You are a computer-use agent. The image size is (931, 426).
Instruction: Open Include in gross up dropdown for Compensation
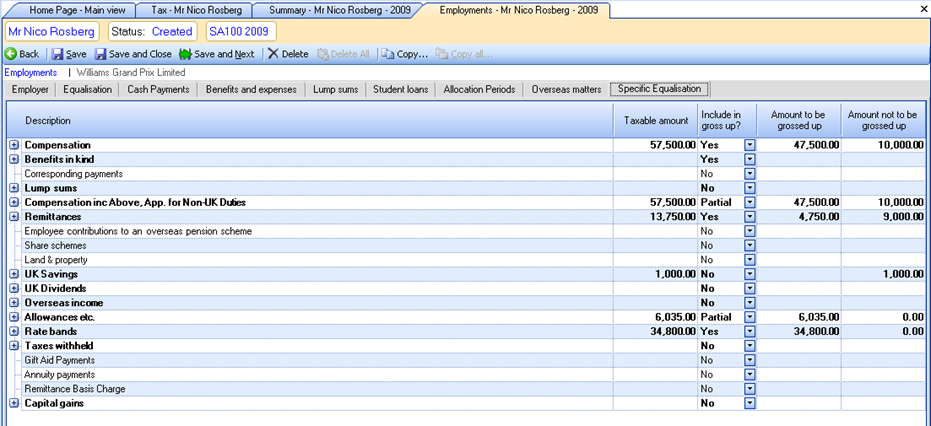[x=749, y=145]
